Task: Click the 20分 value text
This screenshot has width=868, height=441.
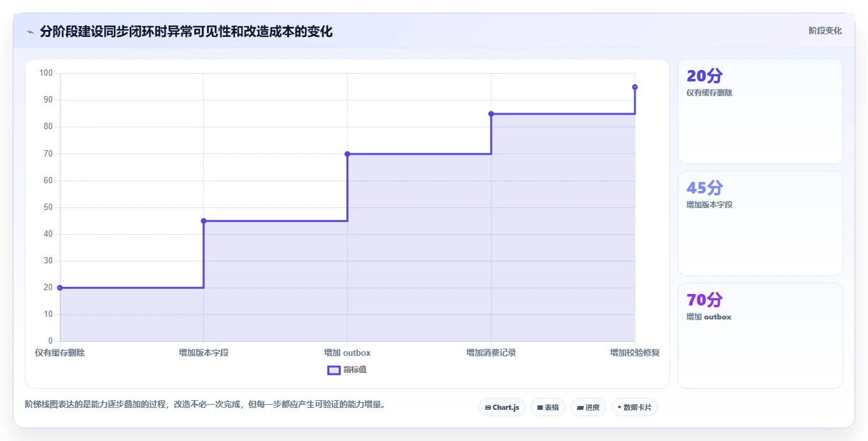Action: tap(704, 76)
